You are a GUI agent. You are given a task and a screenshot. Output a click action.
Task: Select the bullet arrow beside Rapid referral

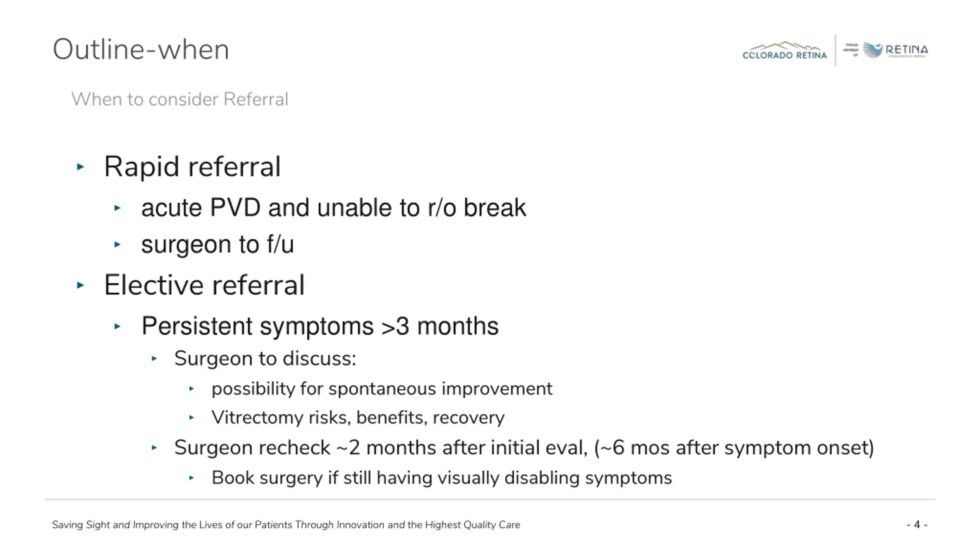80,167
